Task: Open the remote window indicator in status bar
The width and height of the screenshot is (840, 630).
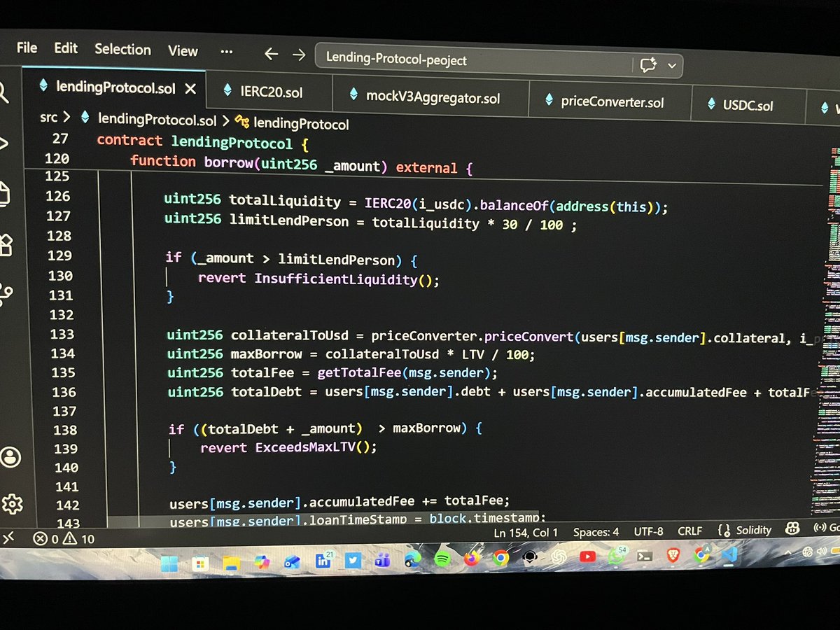Action: (x=8, y=538)
